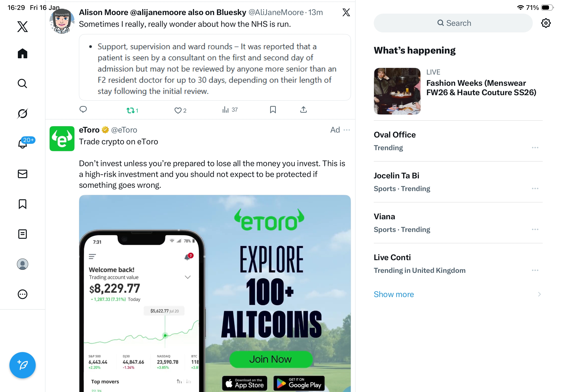Expand Show more trends chevron
This screenshot has width=561, height=392.
(539, 294)
